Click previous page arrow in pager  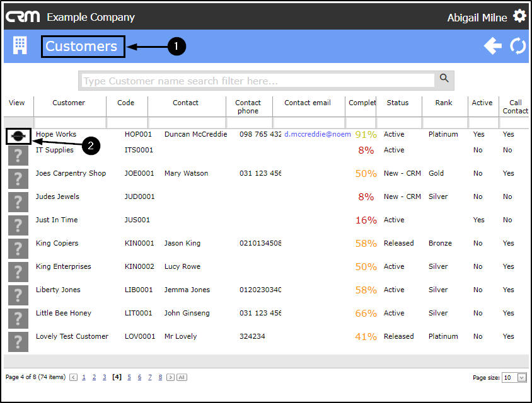click(x=73, y=377)
